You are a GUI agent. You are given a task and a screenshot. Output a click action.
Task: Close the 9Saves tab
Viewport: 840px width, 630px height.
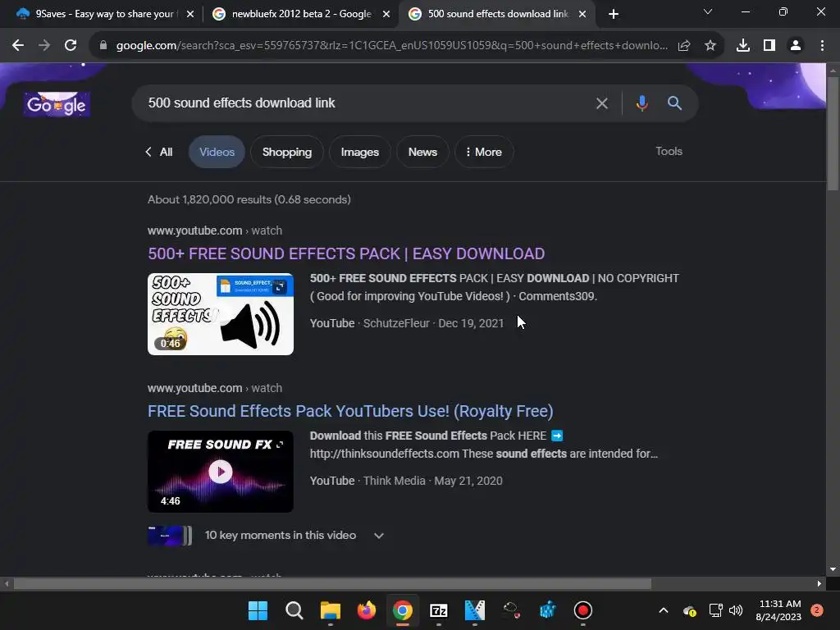pos(190,14)
